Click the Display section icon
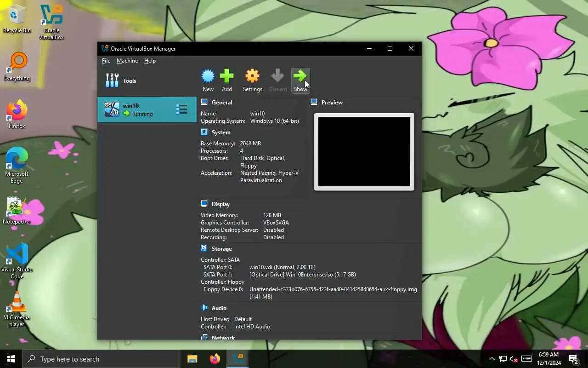 click(x=204, y=204)
